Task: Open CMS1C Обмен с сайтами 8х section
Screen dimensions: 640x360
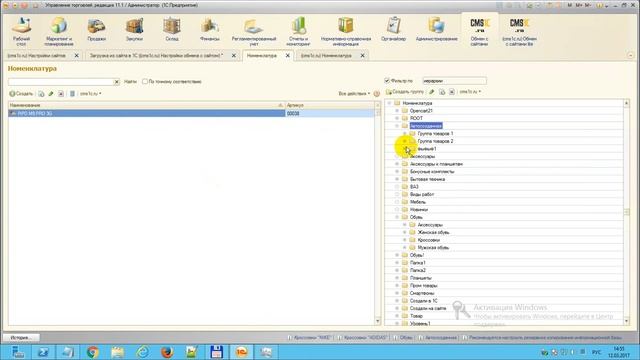Action: (x=519, y=31)
